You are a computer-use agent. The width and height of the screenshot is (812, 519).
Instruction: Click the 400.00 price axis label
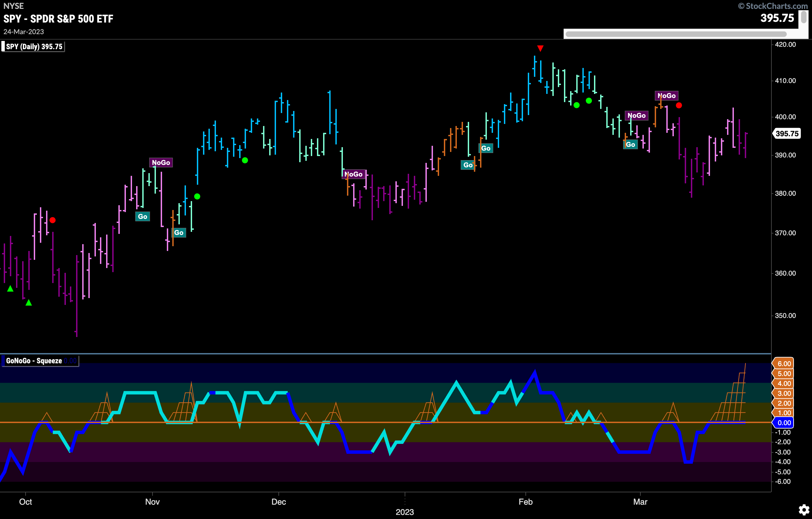[x=785, y=117]
